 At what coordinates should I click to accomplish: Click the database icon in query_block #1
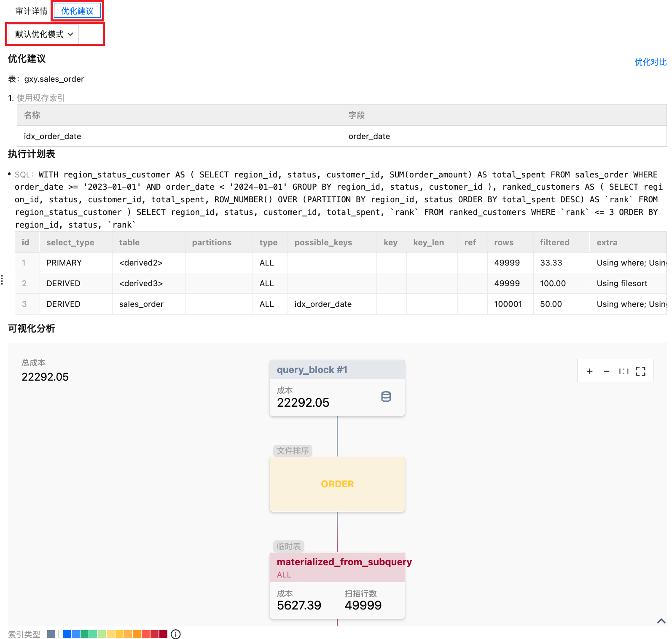coord(386,397)
